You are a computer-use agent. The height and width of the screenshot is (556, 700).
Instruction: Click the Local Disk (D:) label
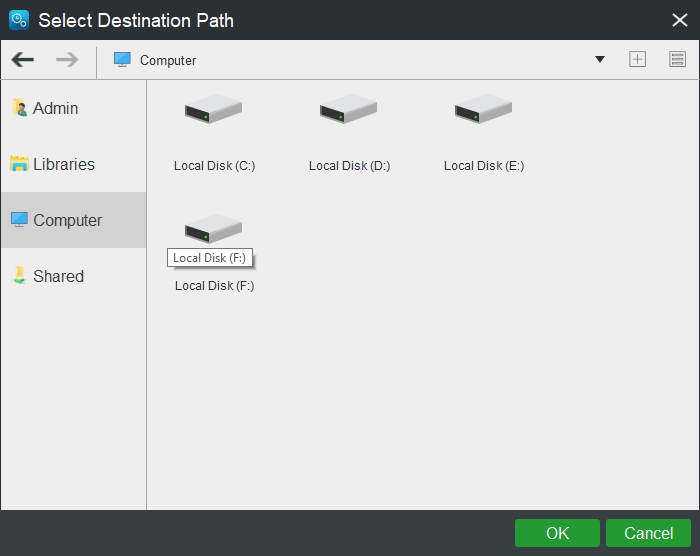tap(350, 166)
